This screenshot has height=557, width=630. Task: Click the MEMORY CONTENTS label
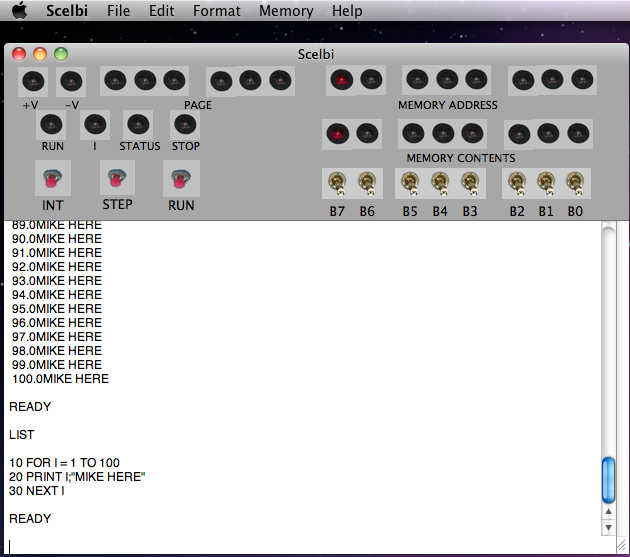(461, 158)
